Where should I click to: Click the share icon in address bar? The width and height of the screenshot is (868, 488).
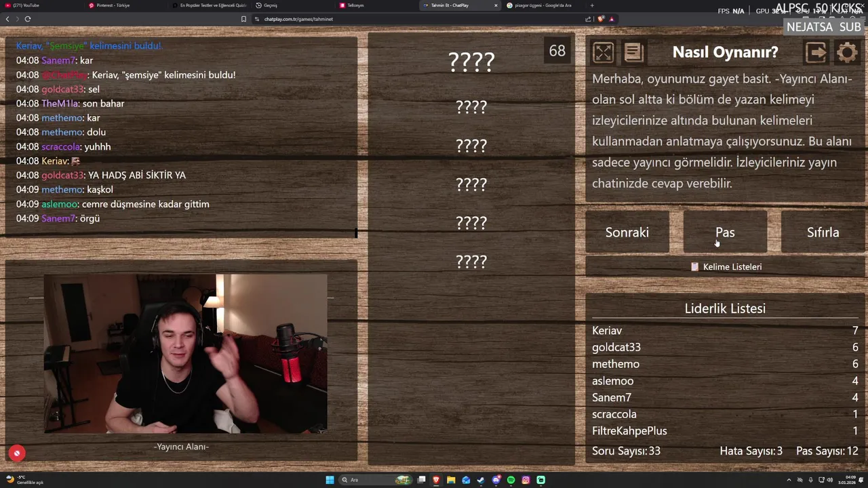(588, 19)
